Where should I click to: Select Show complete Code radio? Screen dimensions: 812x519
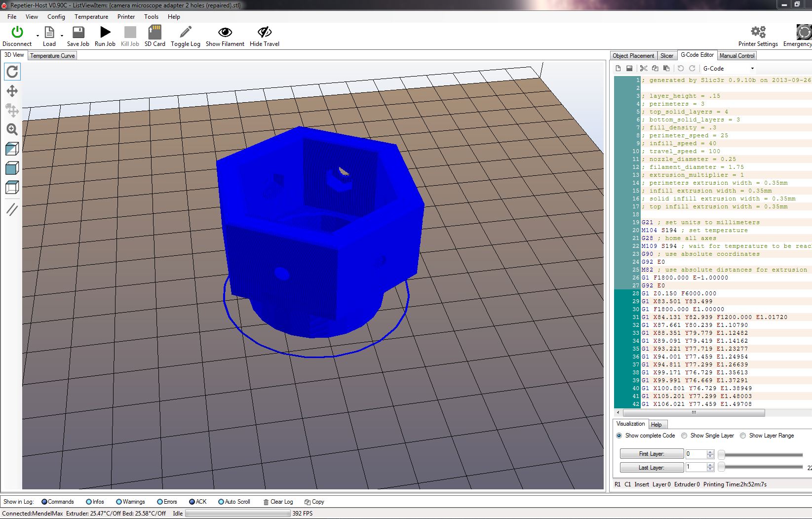tap(619, 436)
